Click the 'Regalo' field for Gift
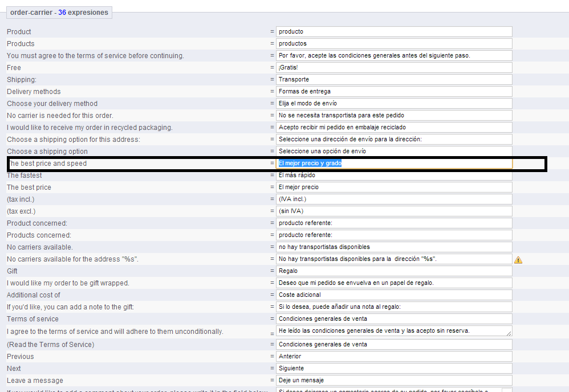 tap(393, 271)
